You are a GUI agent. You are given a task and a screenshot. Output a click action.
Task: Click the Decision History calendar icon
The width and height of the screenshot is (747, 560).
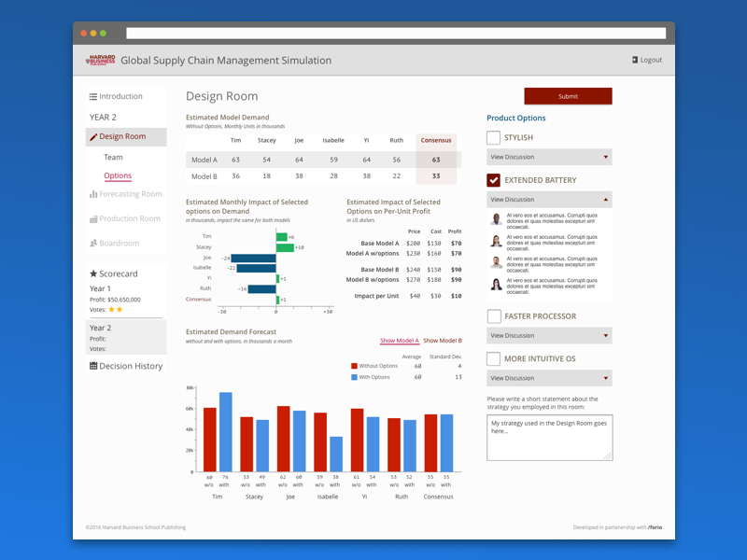(x=93, y=366)
